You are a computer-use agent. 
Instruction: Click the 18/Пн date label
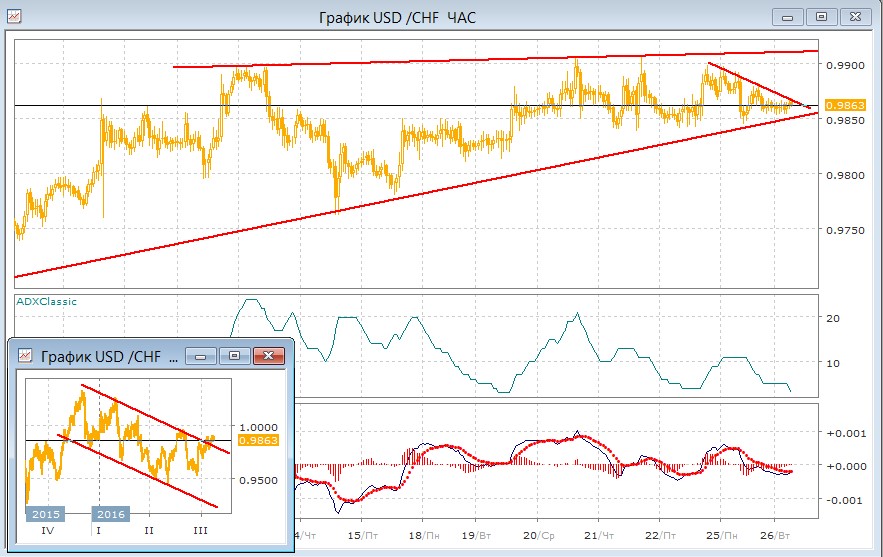423,535
